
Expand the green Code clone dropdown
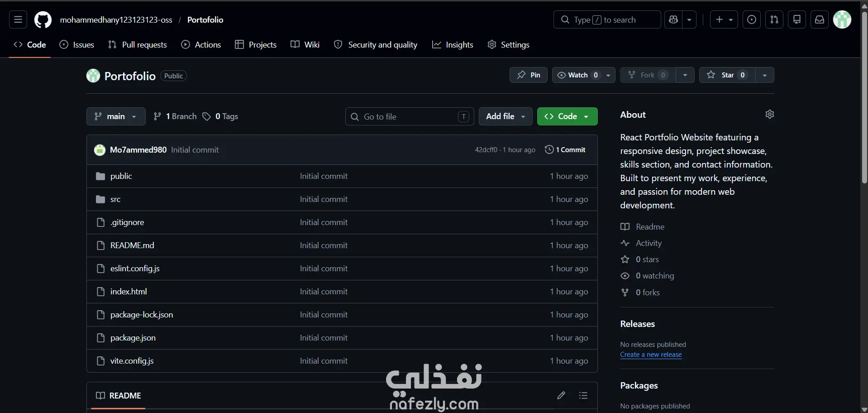[567, 116]
